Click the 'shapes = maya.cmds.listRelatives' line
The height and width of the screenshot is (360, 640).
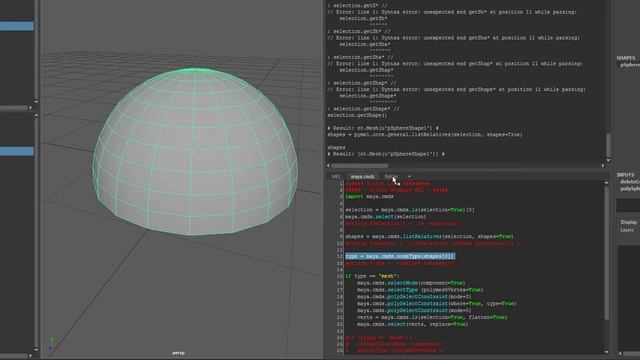pos(429,236)
